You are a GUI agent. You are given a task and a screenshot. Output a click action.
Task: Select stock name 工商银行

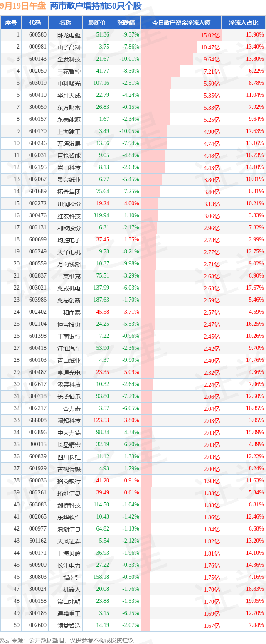click(x=69, y=337)
